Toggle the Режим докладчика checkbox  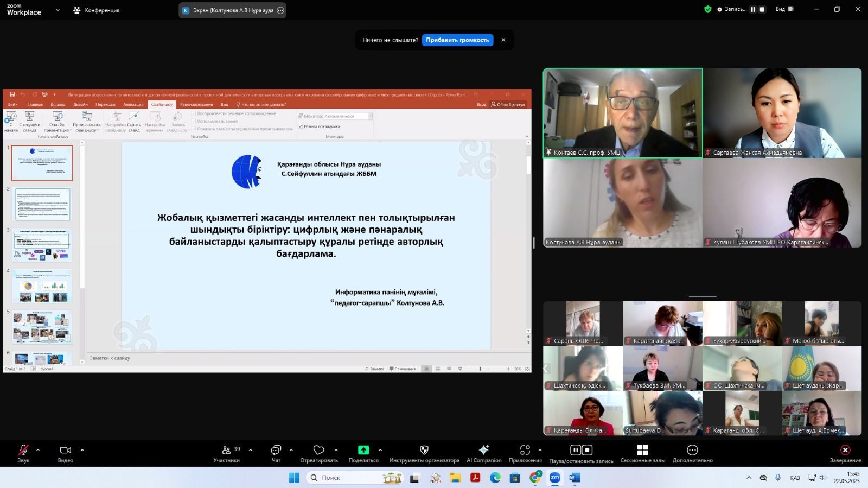pyautogui.click(x=300, y=126)
